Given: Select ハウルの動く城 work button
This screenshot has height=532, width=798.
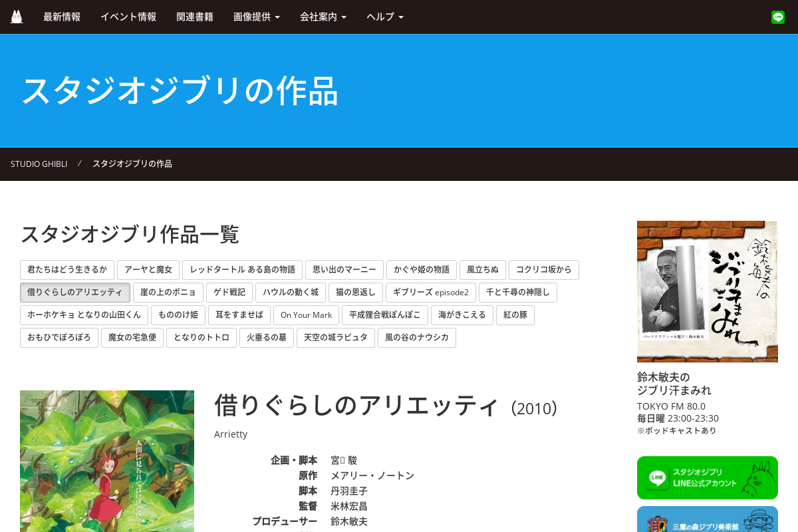Looking at the screenshot, I should pyautogui.click(x=291, y=293).
